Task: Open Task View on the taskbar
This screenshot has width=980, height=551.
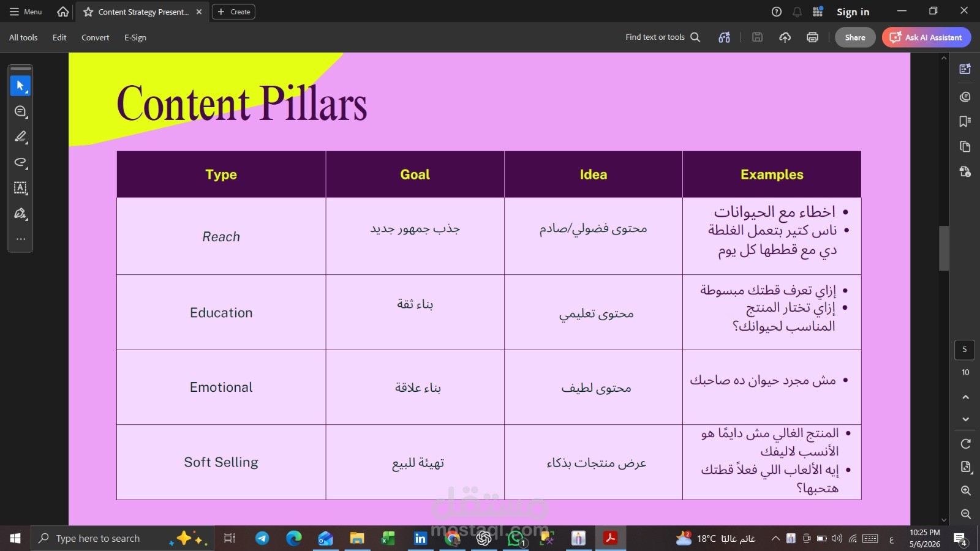Action: point(229,538)
